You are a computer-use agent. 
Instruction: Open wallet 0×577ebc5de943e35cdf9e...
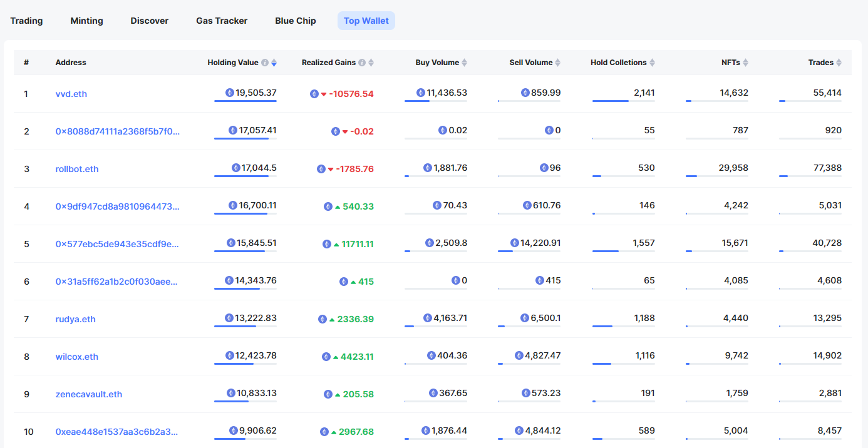point(117,244)
